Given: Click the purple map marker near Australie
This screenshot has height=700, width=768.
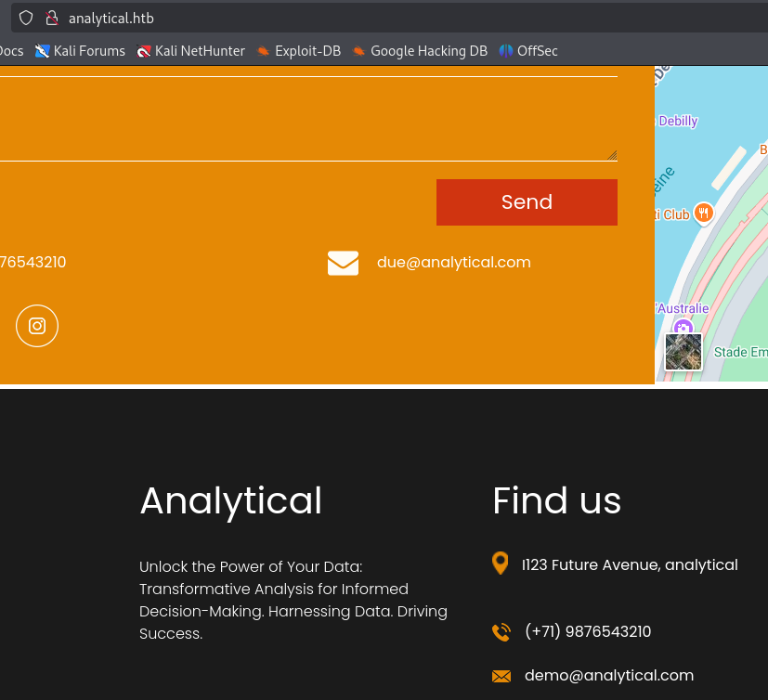Looking at the screenshot, I should pos(683,327).
